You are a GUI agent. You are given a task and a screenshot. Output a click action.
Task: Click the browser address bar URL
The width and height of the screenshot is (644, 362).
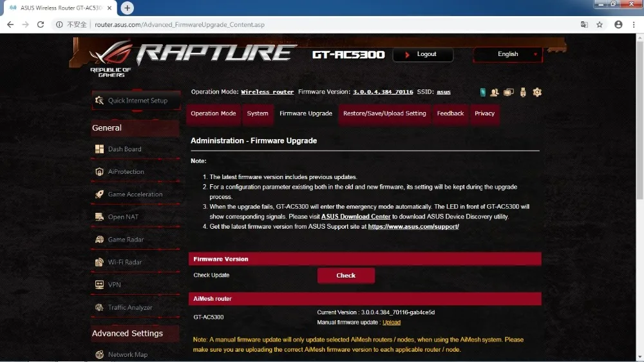(180, 24)
